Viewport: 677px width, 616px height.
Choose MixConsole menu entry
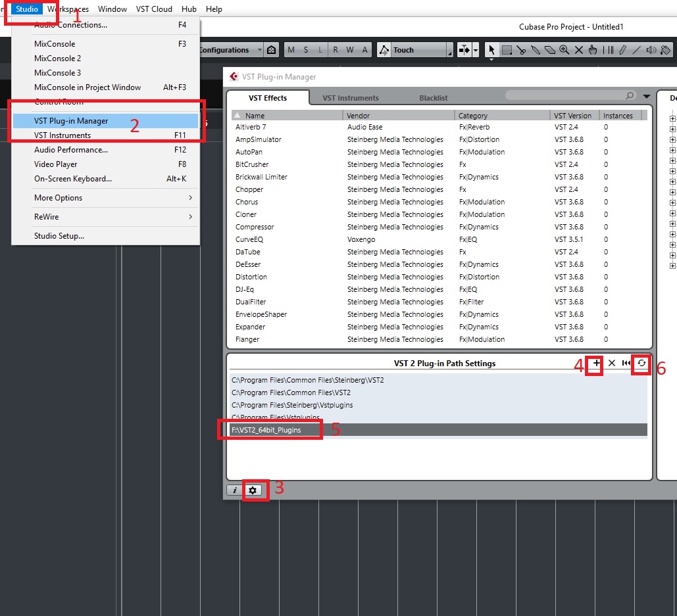tap(105, 44)
